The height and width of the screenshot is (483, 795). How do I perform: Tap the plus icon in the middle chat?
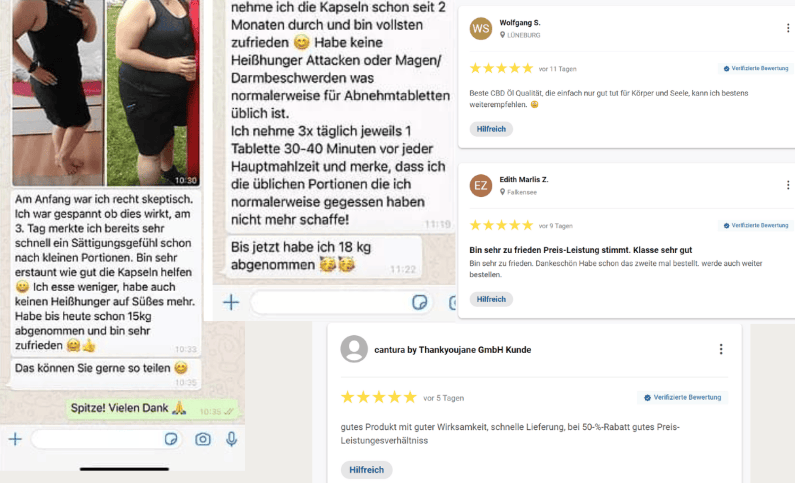coord(231,303)
